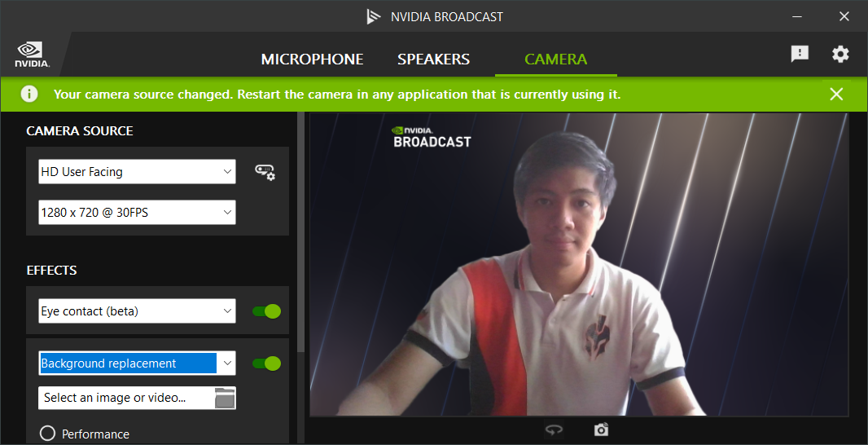The image size is (868, 445).
Task: Open the Eye contact (beta) effect dropdown
Action: (137, 311)
